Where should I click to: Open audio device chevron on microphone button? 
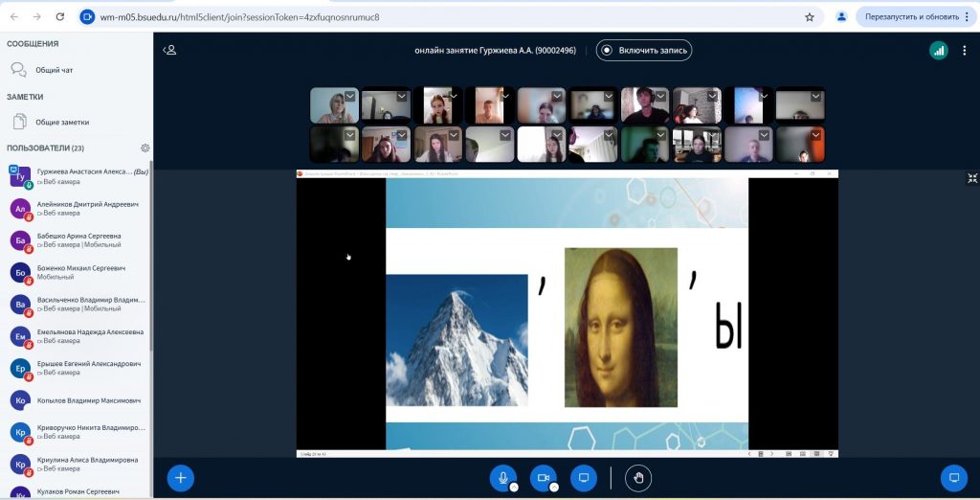pyautogui.click(x=514, y=487)
